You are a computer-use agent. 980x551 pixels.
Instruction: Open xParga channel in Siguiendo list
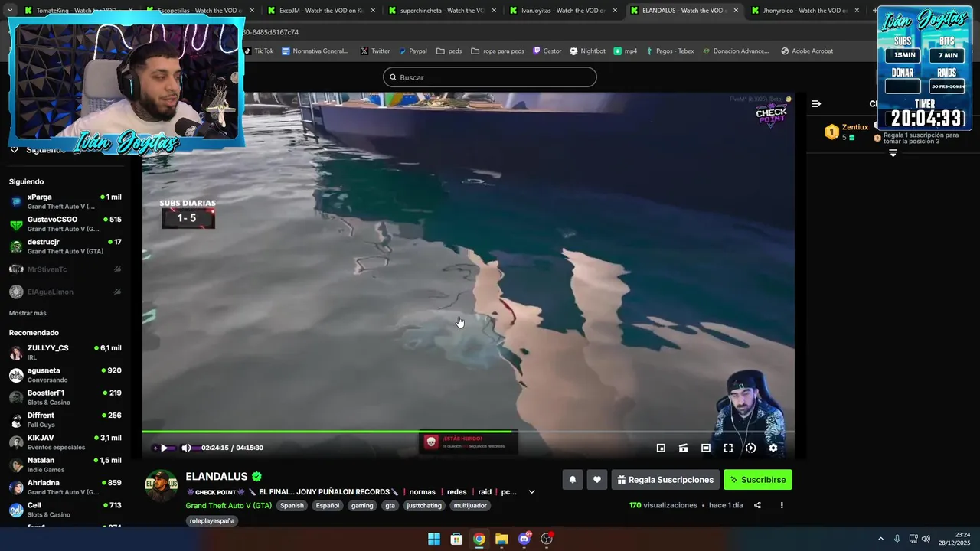(x=65, y=202)
